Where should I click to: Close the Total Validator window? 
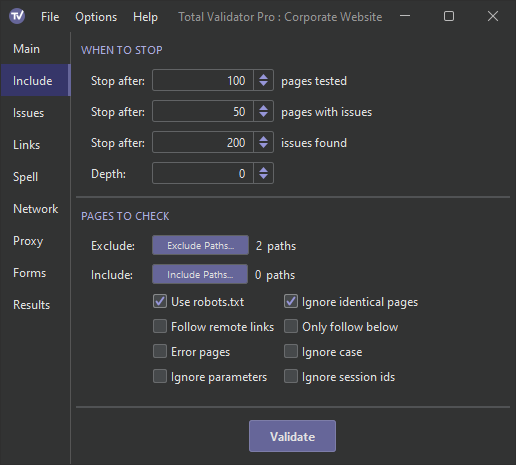click(493, 16)
